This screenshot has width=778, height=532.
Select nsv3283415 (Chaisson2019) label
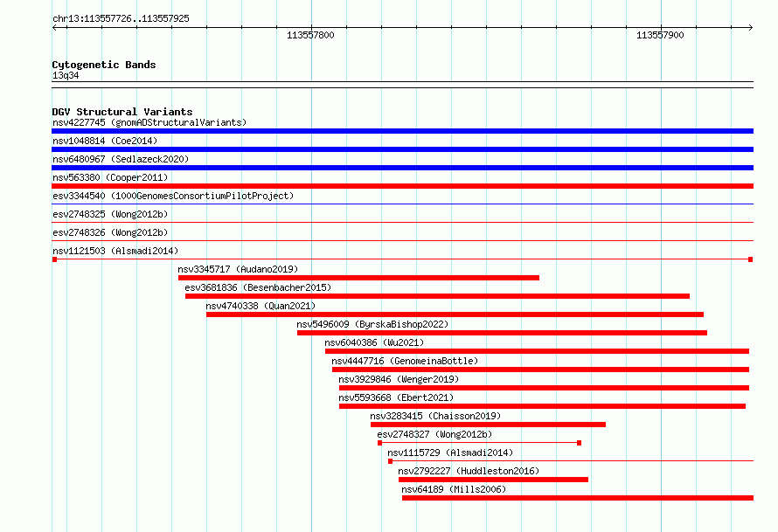point(435,416)
